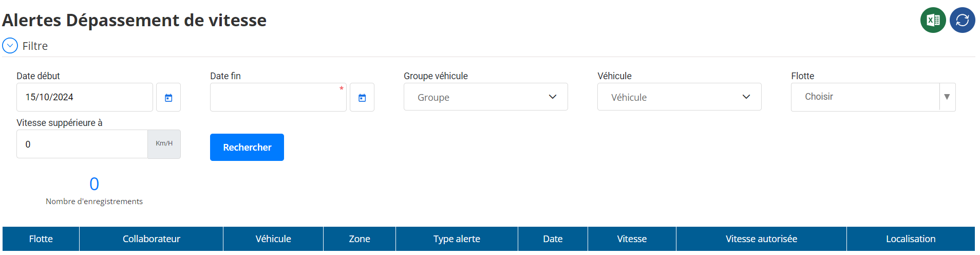980x255 pixels.
Task: Open the Date début calendar picker
Action: 168,97
